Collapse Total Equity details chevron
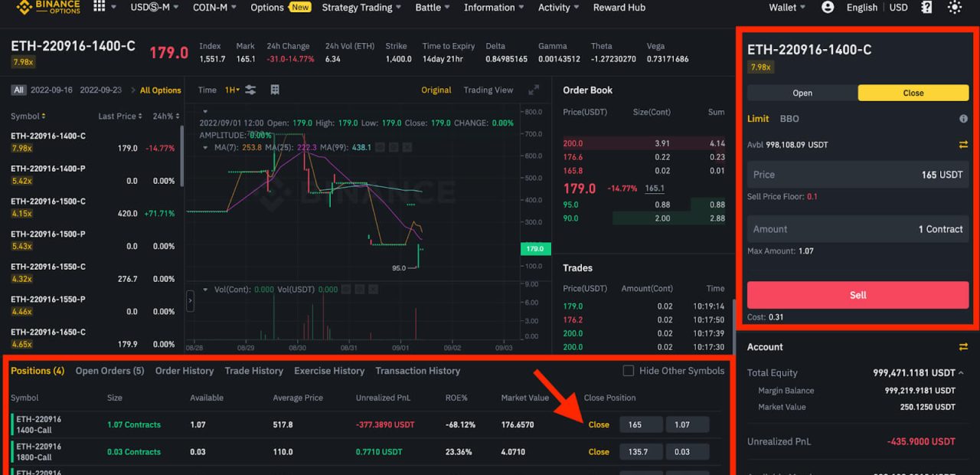 click(x=960, y=372)
